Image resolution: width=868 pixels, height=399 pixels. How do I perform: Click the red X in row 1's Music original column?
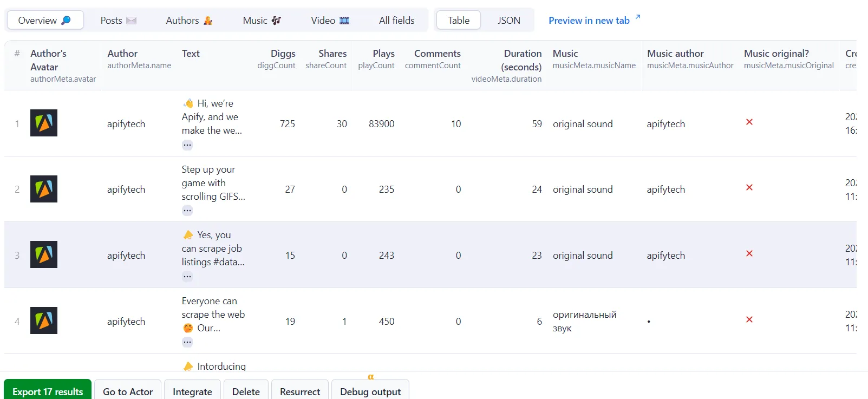click(x=749, y=122)
